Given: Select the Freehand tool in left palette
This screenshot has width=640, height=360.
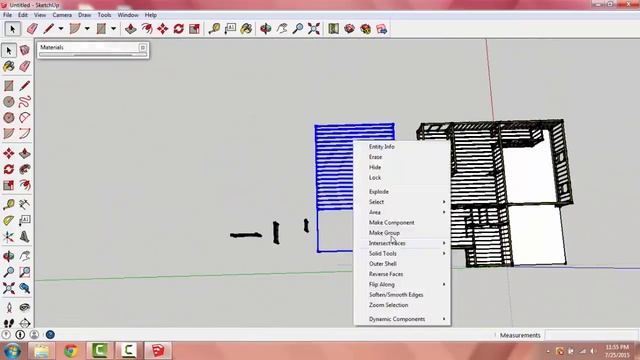Looking at the screenshot, I should (24, 102).
